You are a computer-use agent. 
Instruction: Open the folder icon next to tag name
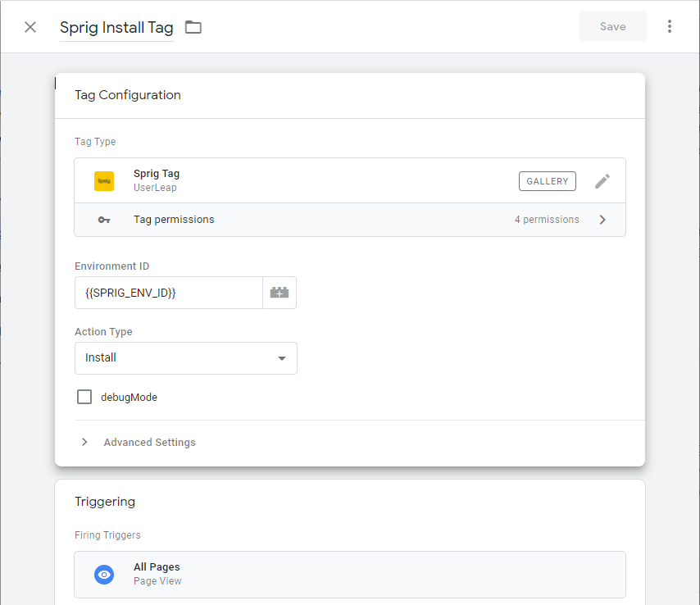(193, 27)
